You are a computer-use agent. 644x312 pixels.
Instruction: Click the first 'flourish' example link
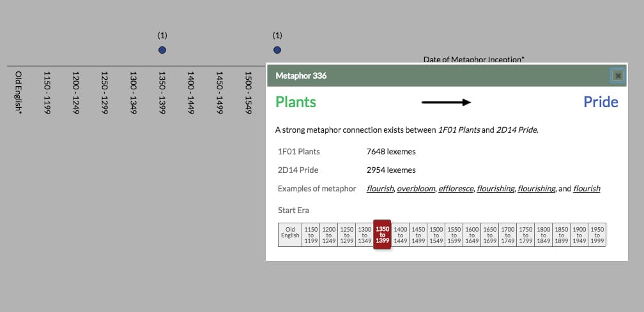[x=380, y=189]
